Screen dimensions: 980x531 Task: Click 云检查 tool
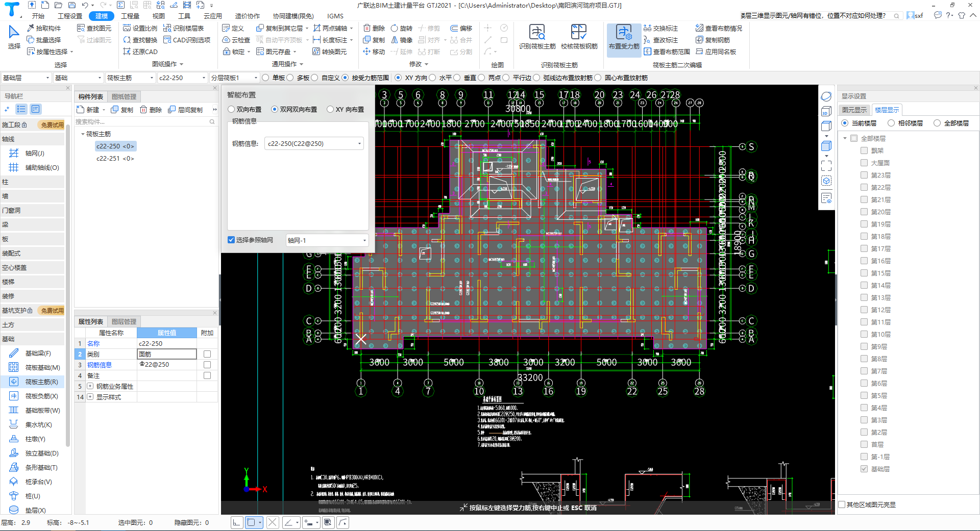coord(236,40)
